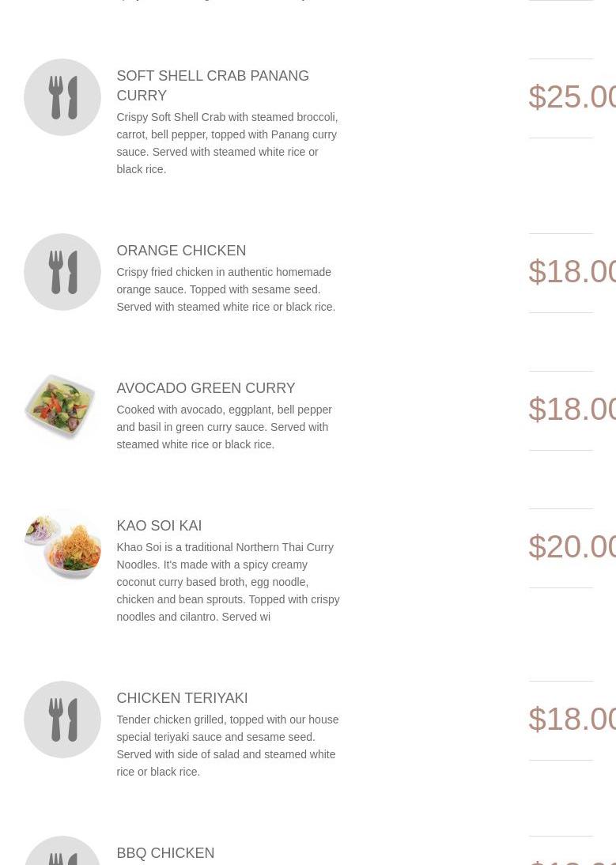The image size is (616, 865).
Task: Click the $25.00 soft shell crab price
Action: click(x=572, y=97)
